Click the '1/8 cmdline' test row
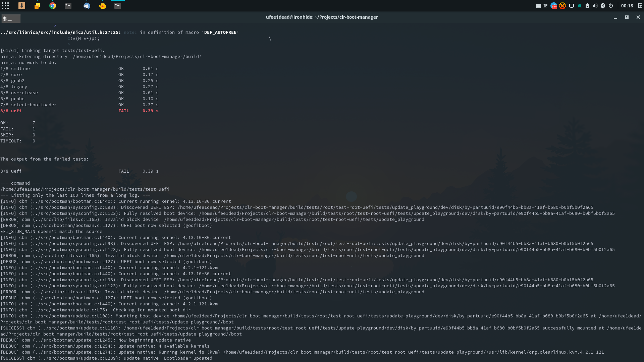 tap(79, 69)
